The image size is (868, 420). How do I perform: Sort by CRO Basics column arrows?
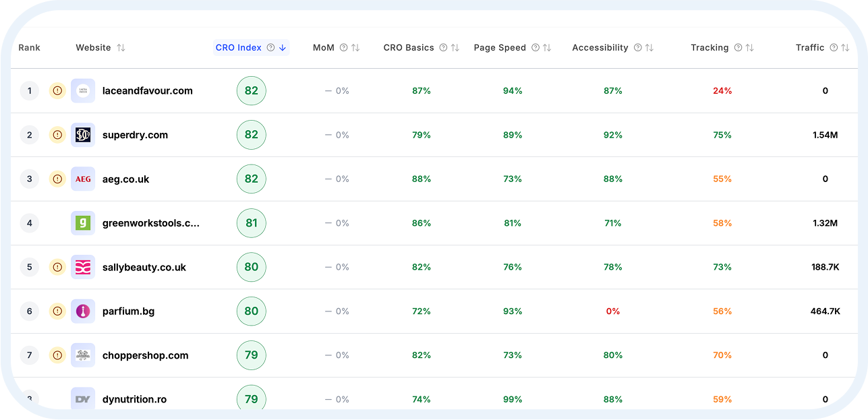[x=455, y=47]
